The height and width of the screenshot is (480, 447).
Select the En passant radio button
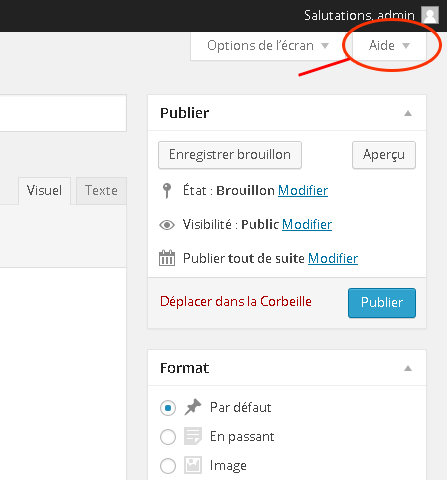[168, 437]
